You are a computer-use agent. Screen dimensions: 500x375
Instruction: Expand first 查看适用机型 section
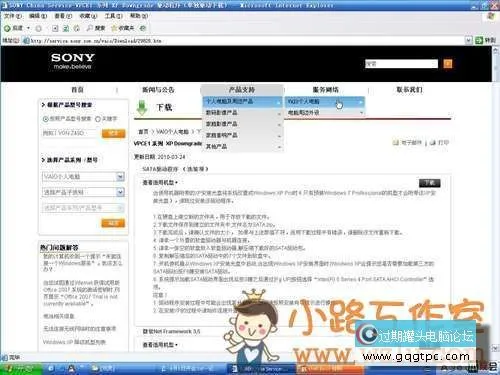[x=160, y=182]
